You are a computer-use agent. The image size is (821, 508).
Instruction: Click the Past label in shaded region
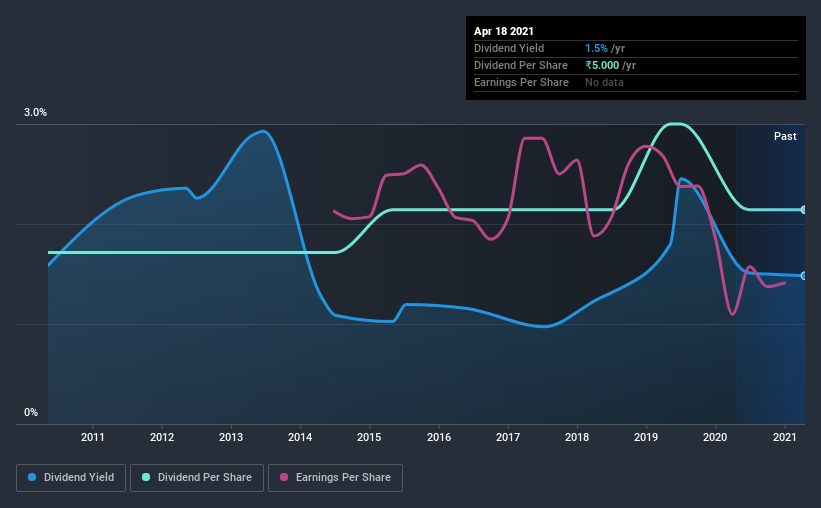(785, 136)
